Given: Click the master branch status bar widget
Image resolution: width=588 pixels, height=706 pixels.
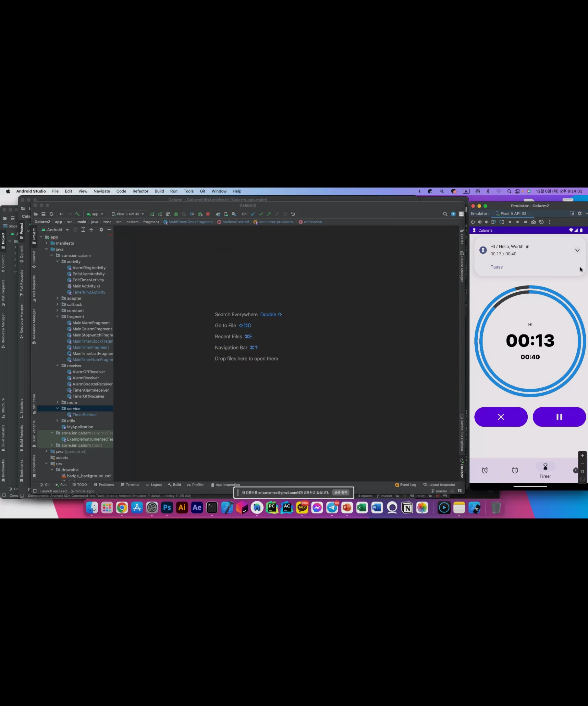Looking at the screenshot, I should point(439,491).
